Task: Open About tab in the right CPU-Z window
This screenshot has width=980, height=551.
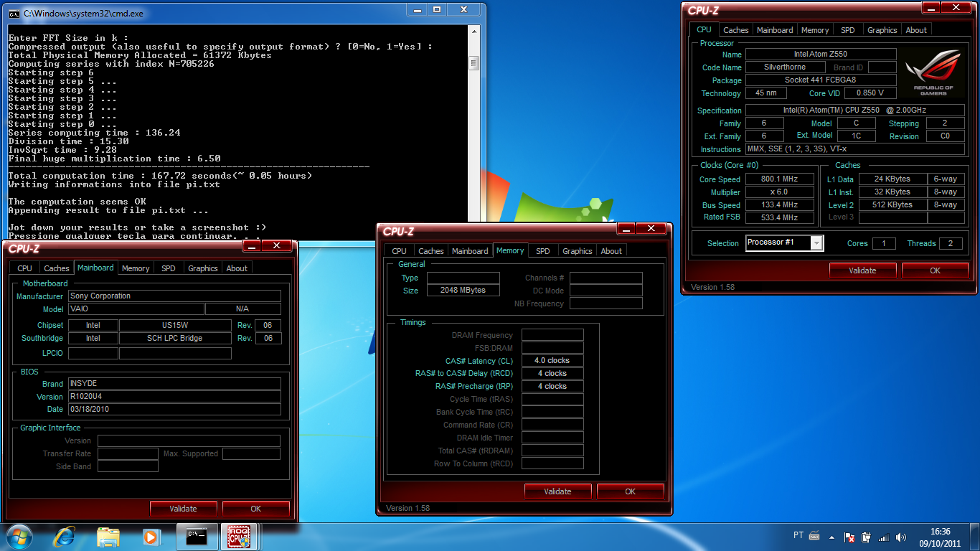Action: click(x=916, y=30)
